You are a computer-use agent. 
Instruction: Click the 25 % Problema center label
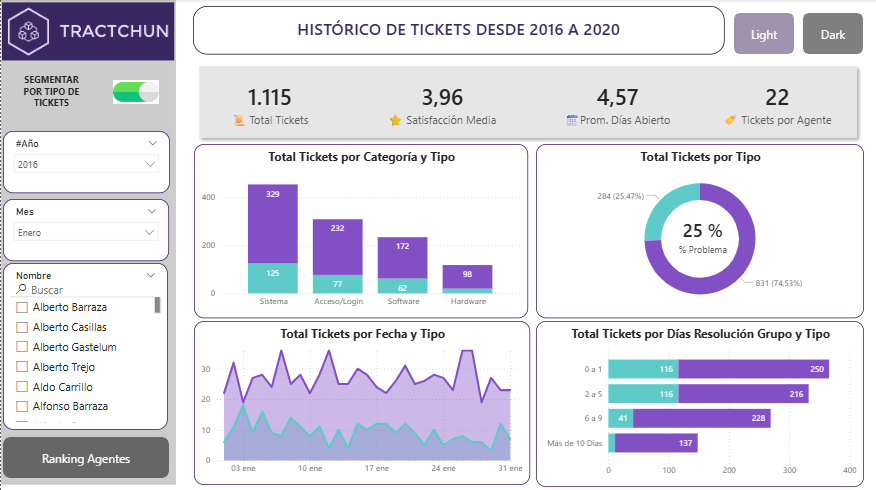click(x=703, y=239)
